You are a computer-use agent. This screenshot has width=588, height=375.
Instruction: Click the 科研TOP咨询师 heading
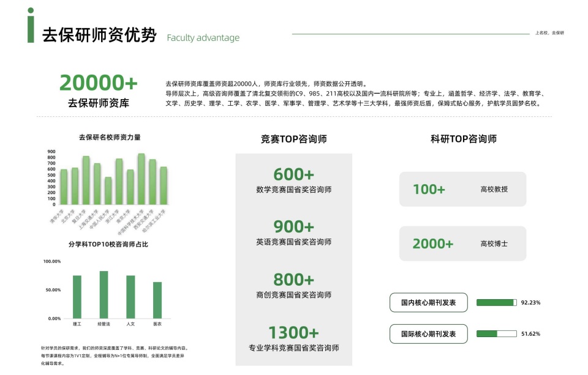[463, 139]
